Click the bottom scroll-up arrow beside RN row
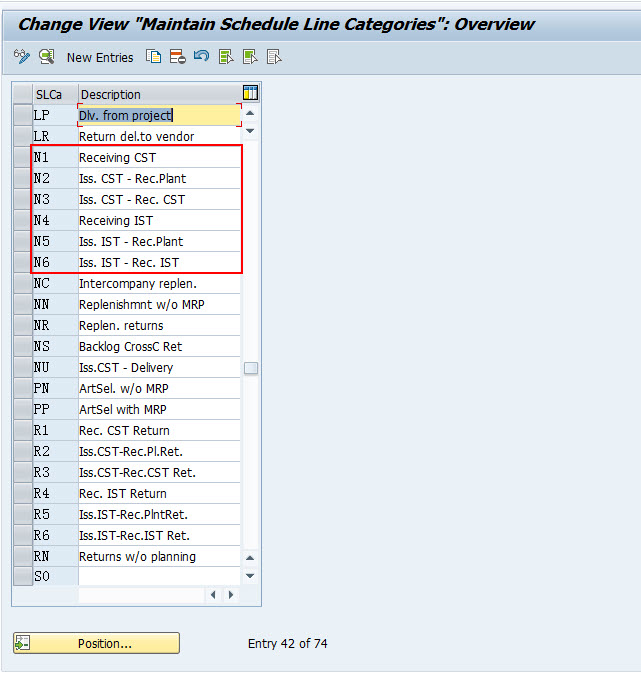 click(250, 558)
